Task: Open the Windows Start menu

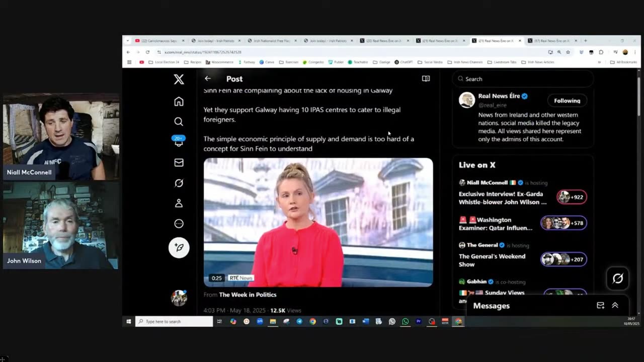Action: tap(129, 321)
